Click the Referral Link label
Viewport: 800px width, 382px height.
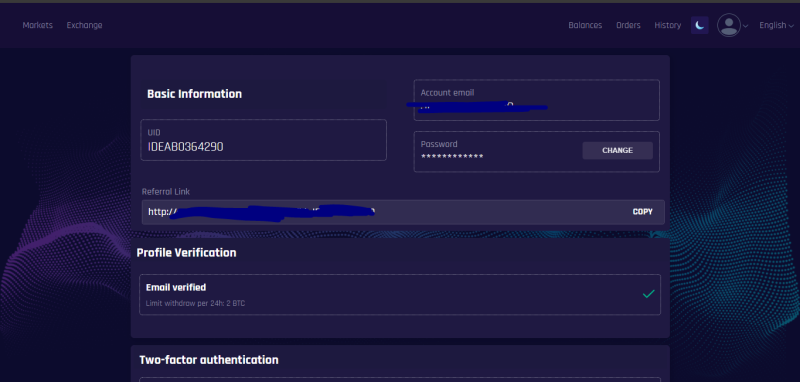(x=166, y=192)
